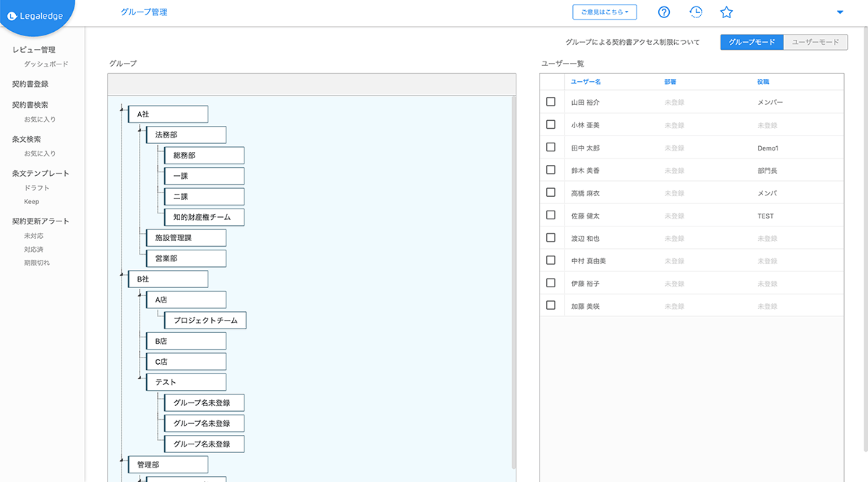
Task: Switch to ユーザーモード
Action: tap(816, 43)
